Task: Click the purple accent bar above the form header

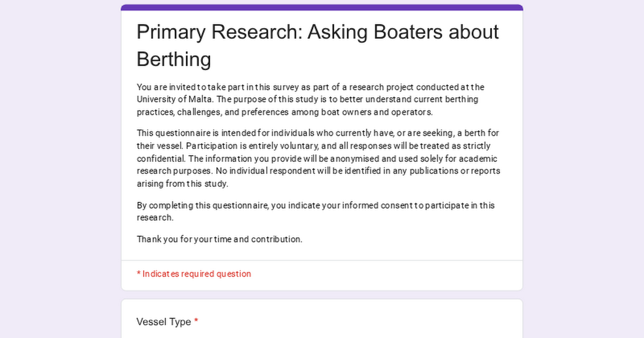Action: click(x=322, y=7)
